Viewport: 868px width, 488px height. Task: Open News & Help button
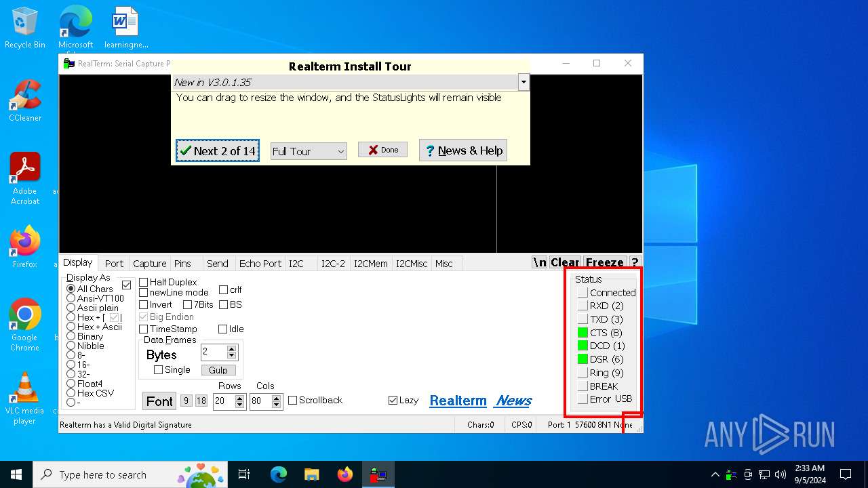[463, 150]
